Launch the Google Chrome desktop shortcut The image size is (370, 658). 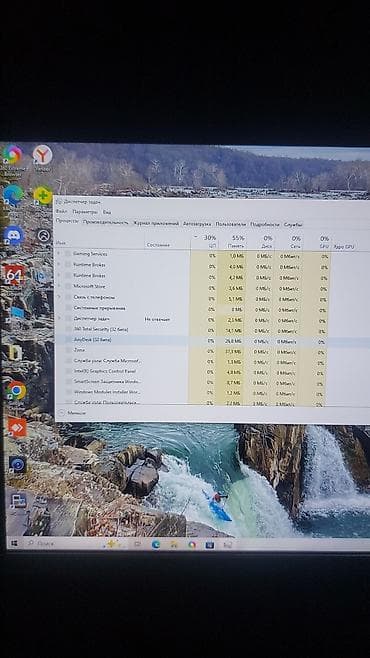(16, 391)
